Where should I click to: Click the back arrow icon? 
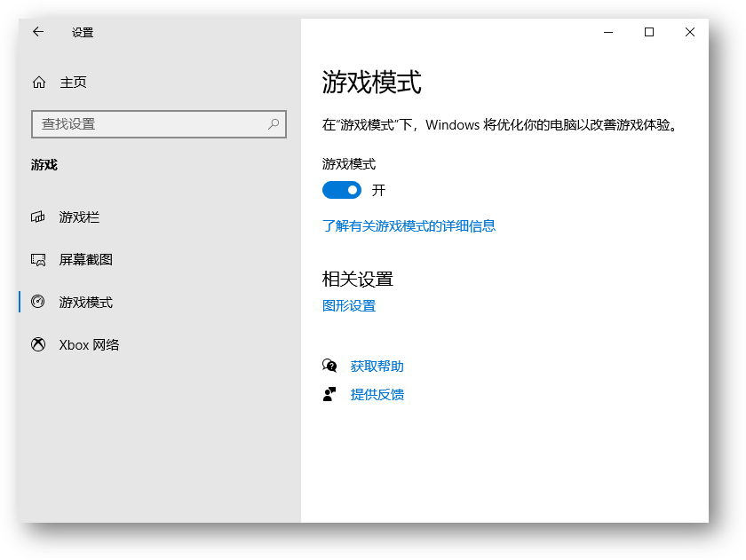37,32
